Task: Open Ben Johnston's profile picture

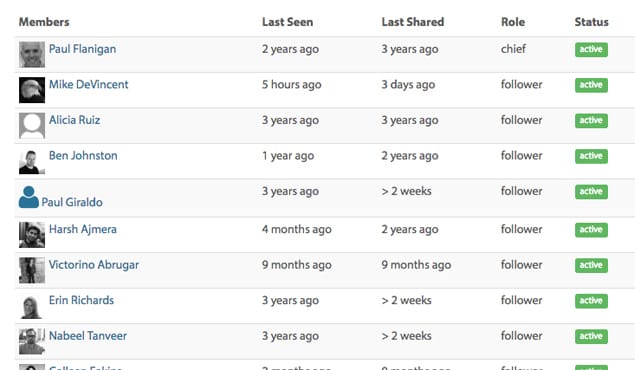Action: pyautogui.click(x=32, y=161)
